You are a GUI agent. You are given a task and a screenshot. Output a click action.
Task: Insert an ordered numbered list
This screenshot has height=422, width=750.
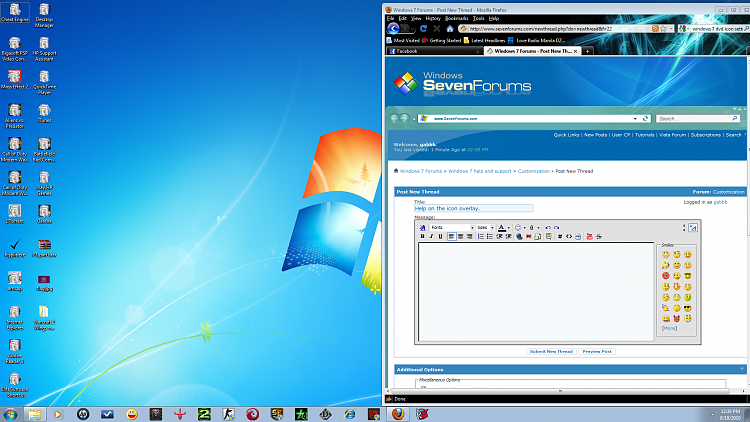[481, 236]
